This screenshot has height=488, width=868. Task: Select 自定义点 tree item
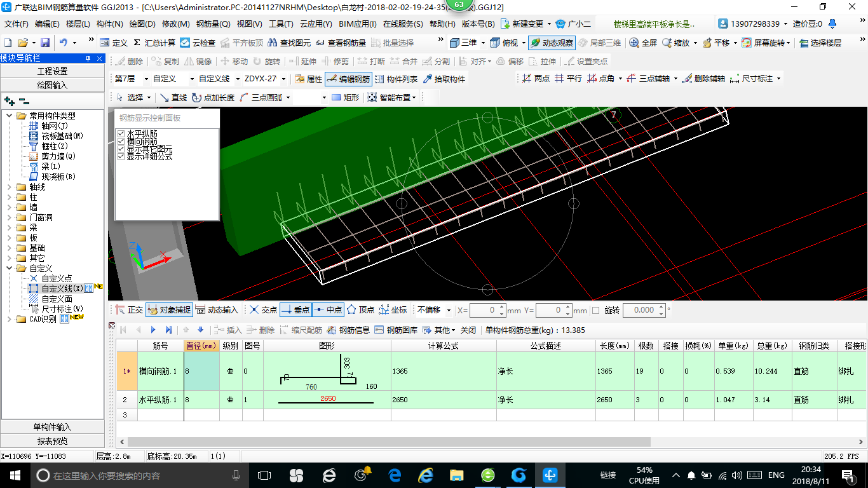coord(57,278)
